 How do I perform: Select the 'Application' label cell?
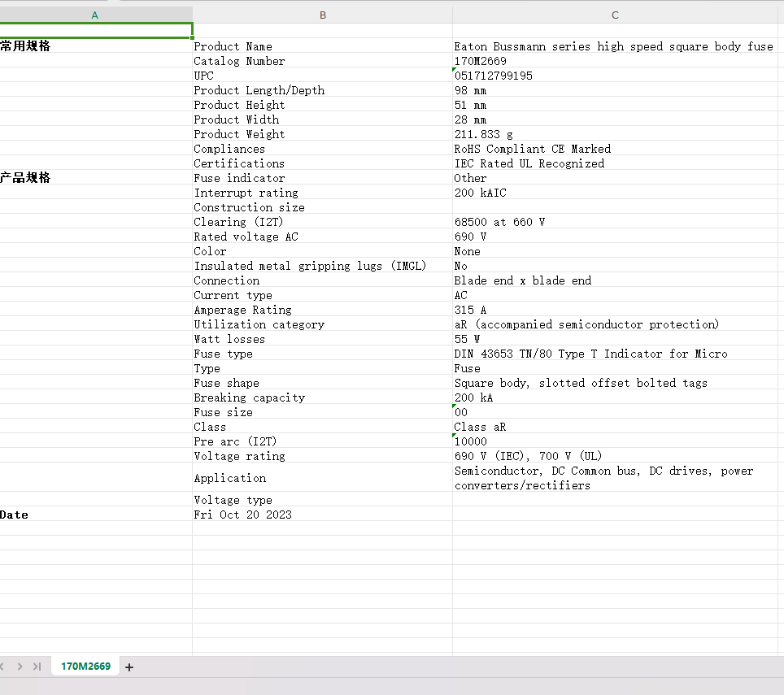point(323,478)
